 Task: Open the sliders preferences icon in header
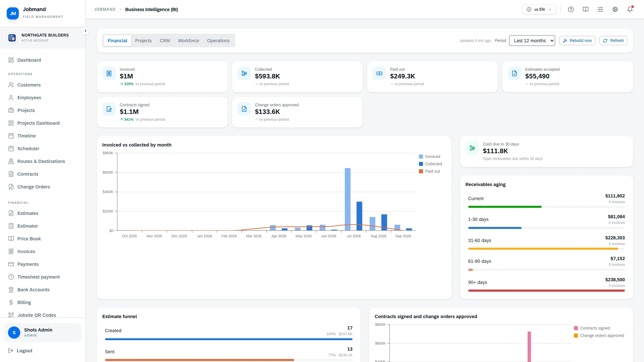(600, 10)
